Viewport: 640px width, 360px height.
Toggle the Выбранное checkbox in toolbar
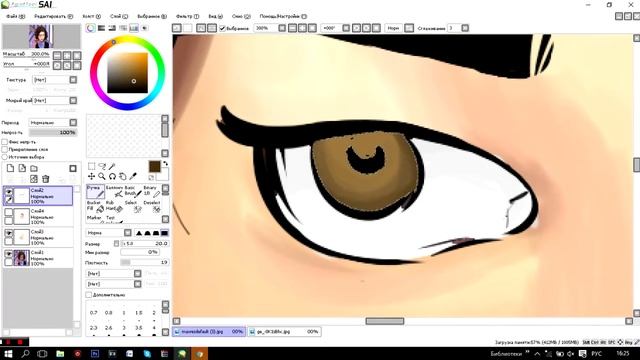222,28
